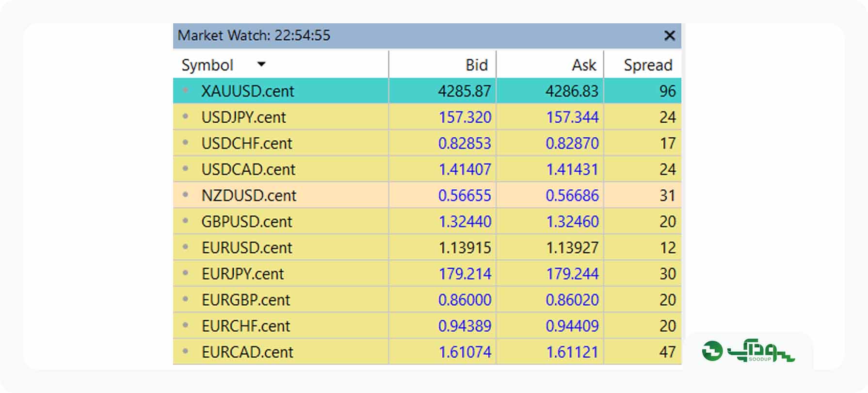Select the NZDUSD.cent symbol
This screenshot has width=868, height=393.
(x=249, y=196)
